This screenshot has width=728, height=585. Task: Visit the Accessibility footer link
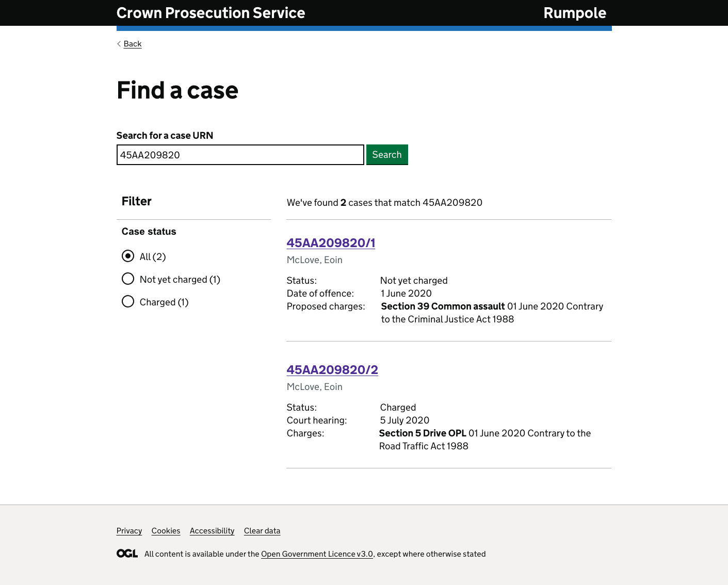pyautogui.click(x=212, y=531)
